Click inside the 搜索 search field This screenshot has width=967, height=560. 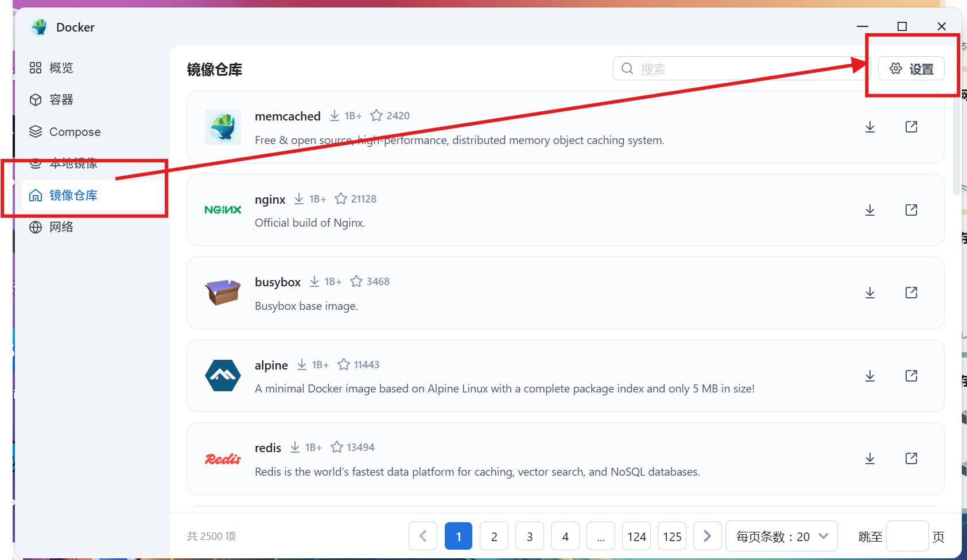coord(717,68)
